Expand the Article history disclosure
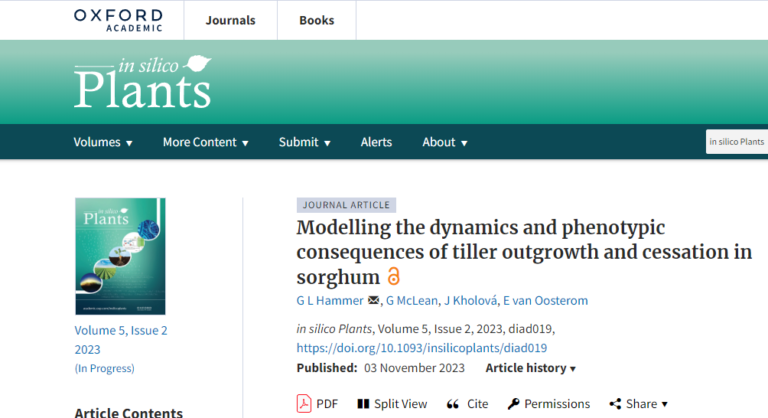The image size is (768, 418). [x=530, y=368]
